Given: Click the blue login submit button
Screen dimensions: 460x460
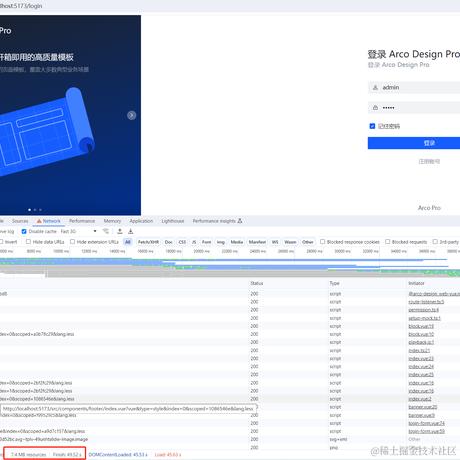Looking at the screenshot, I should (414, 143).
